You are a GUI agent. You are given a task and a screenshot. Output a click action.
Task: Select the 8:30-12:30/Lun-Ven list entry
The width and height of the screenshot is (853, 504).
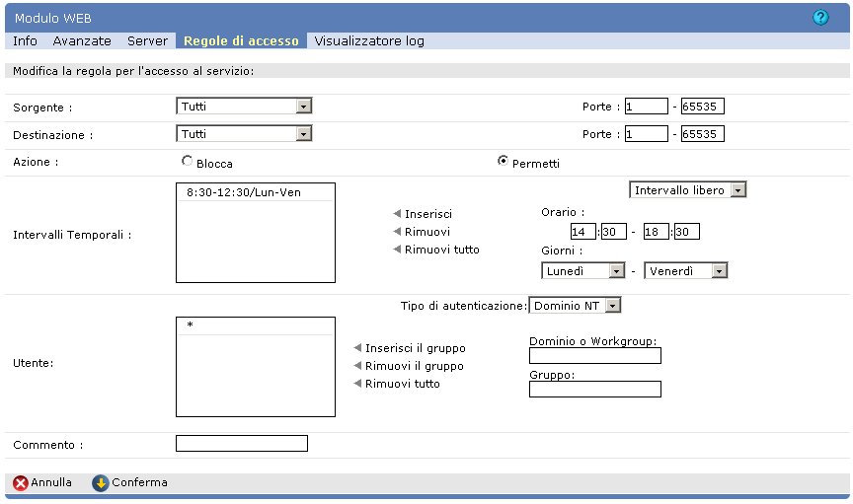243,194
